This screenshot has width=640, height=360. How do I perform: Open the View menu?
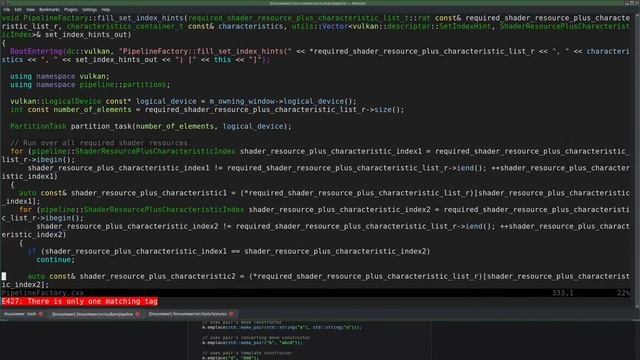pos(30,9)
